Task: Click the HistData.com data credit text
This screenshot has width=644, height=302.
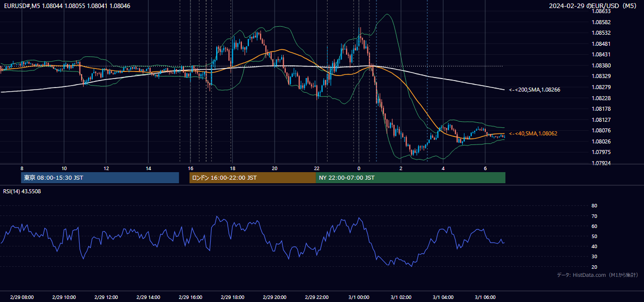Action: 598,275
